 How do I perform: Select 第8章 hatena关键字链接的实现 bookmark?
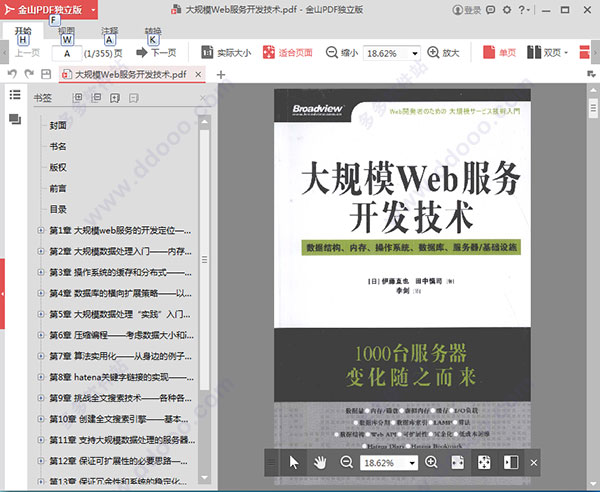[x=121, y=377]
